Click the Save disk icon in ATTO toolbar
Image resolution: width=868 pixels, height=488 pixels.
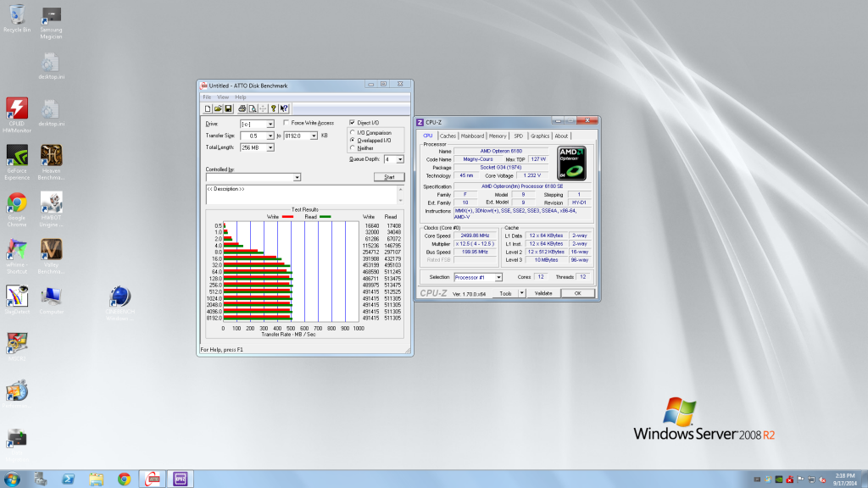tap(228, 108)
